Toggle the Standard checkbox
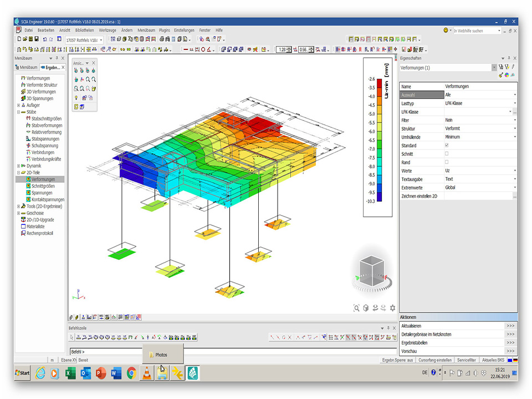Screen dimensions: 532x399 (447, 145)
